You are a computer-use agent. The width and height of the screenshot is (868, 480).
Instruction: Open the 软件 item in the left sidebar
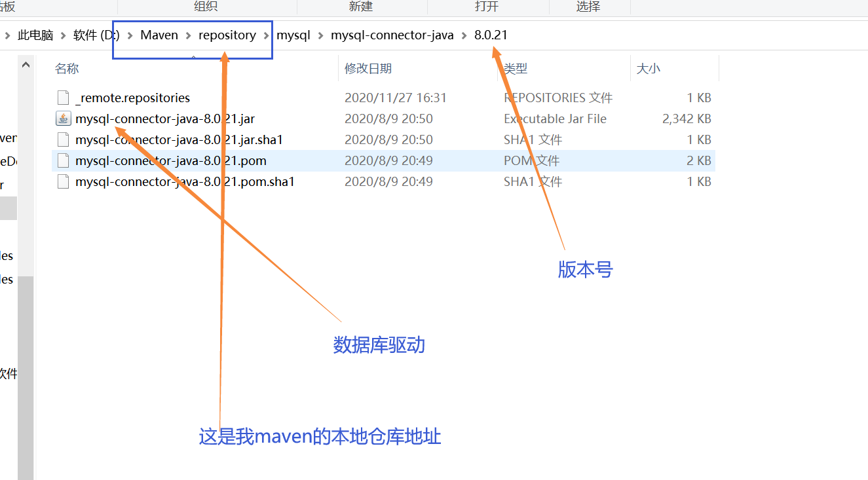[9, 373]
